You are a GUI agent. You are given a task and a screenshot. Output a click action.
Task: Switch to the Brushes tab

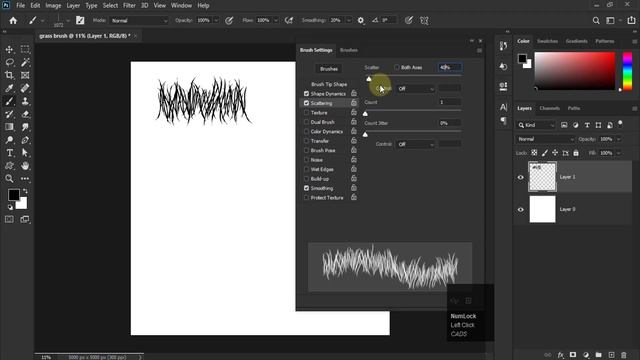[x=349, y=50]
